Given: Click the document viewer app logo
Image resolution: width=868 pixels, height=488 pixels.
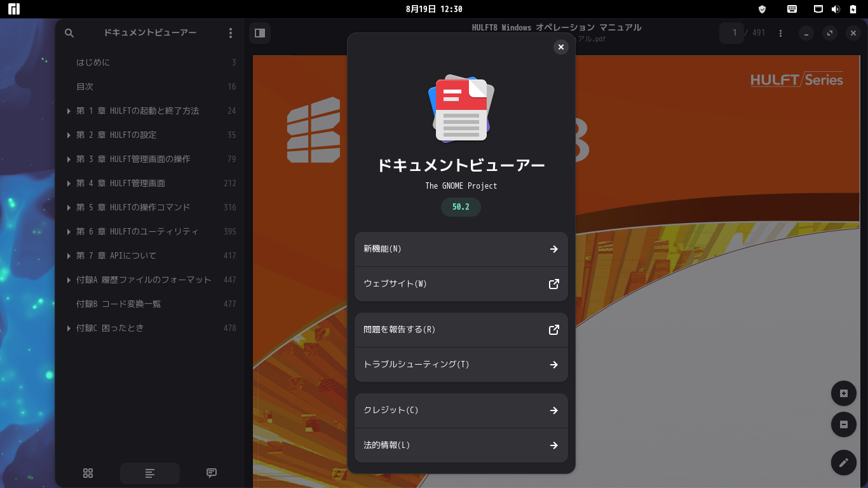Looking at the screenshot, I should pos(461,109).
